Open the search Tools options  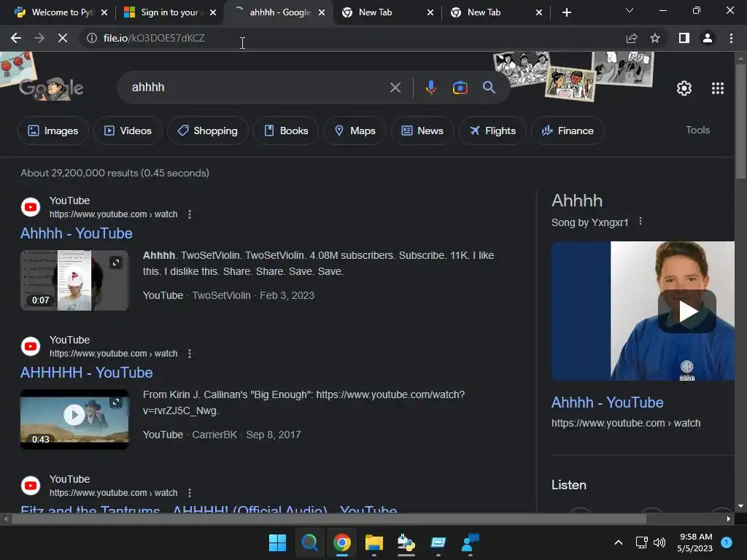(x=697, y=130)
